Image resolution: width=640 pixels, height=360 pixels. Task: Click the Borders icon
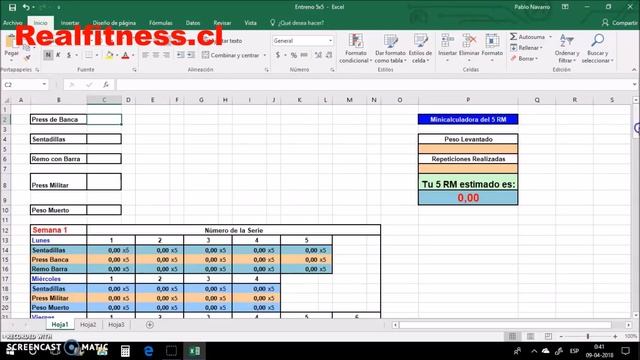[x=88, y=55]
